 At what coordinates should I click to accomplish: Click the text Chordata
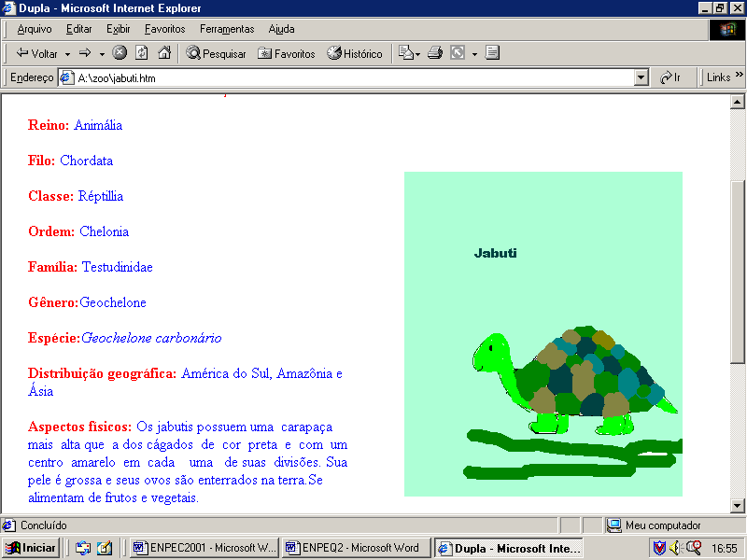click(x=86, y=161)
